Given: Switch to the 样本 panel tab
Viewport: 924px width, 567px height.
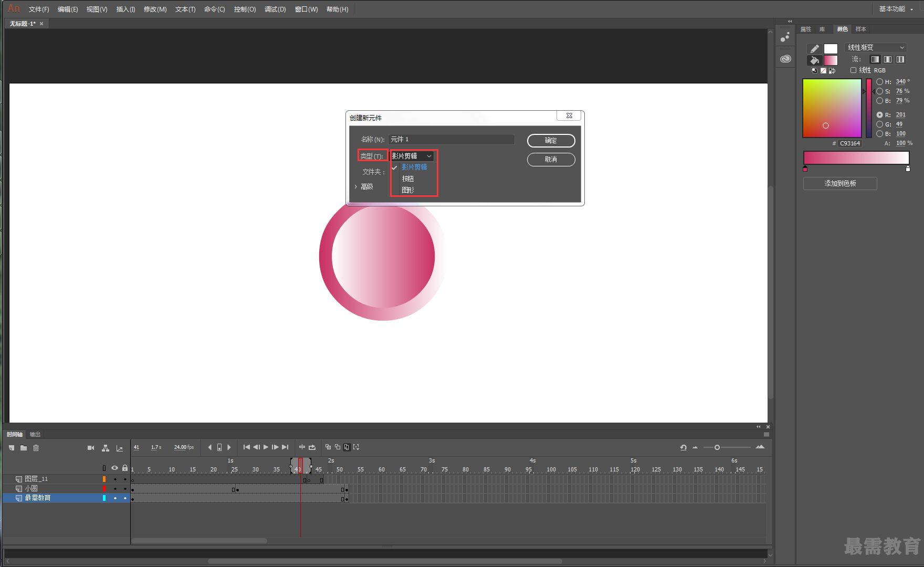Looking at the screenshot, I should 861,29.
